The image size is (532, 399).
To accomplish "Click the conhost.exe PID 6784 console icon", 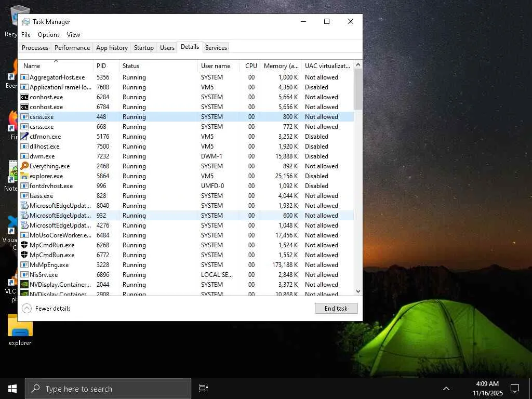I will (24, 107).
